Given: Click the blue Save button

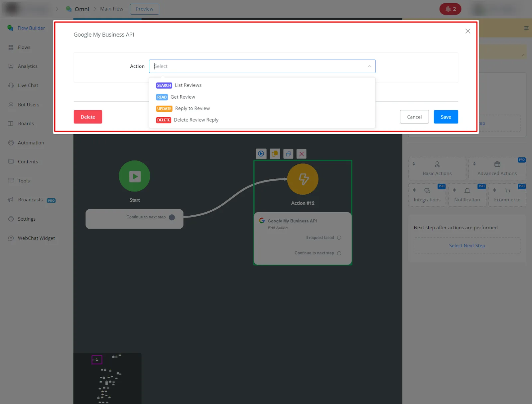Looking at the screenshot, I should pos(446,117).
